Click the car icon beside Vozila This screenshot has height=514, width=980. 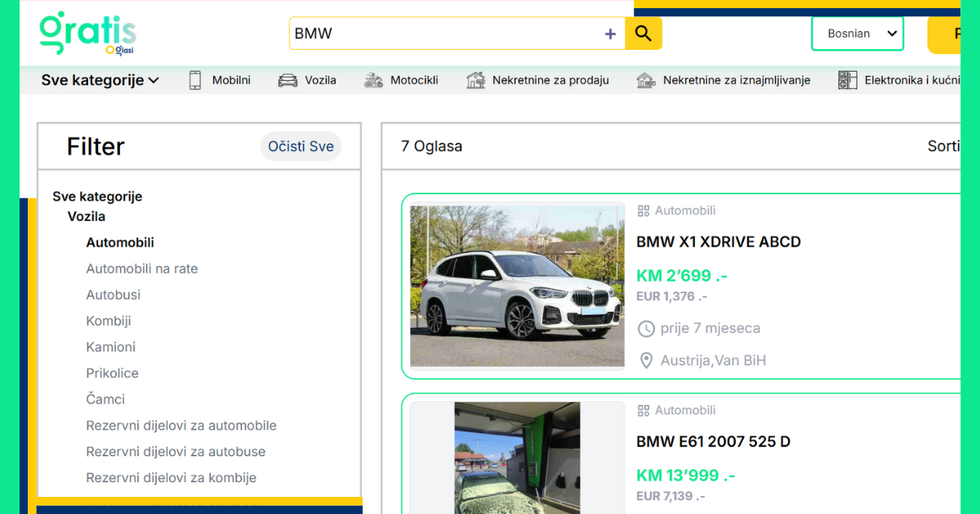click(287, 80)
